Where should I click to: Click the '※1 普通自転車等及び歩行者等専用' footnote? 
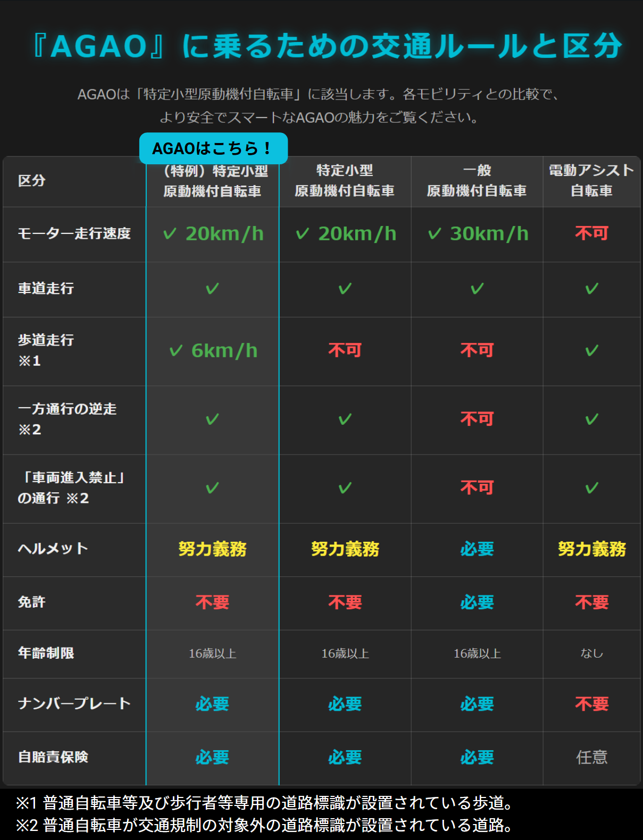click(264, 803)
